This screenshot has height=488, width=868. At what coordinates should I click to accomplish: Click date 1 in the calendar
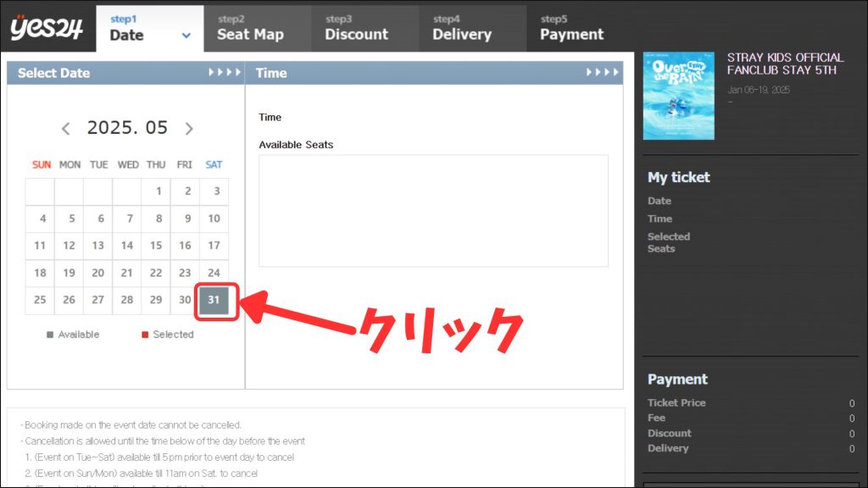pyautogui.click(x=158, y=191)
